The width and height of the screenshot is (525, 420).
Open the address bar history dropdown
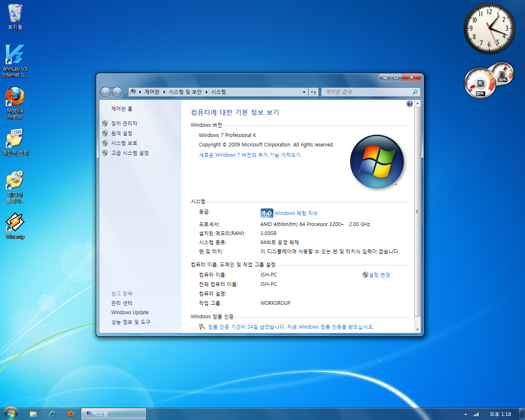(x=304, y=92)
